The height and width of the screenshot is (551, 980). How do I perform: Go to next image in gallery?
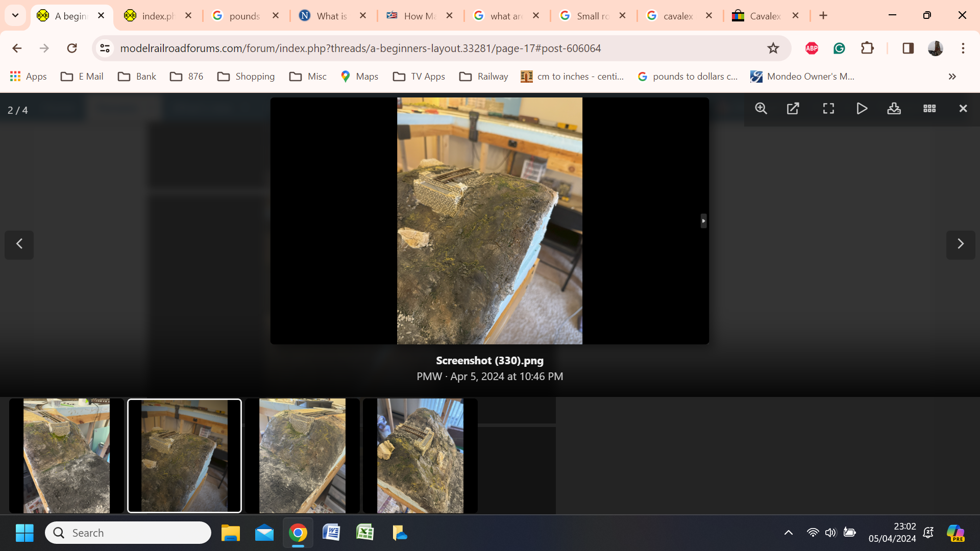(961, 244)
